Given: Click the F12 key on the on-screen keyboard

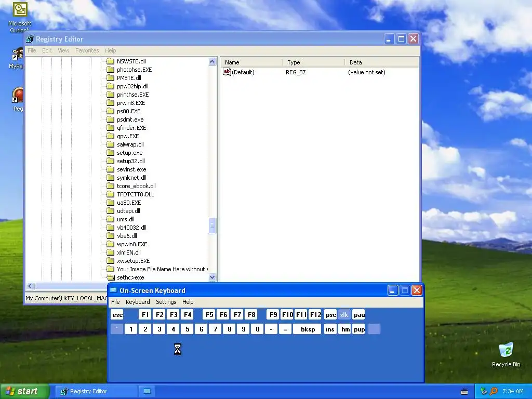Looking at the screenshot, I should point(315,315).
